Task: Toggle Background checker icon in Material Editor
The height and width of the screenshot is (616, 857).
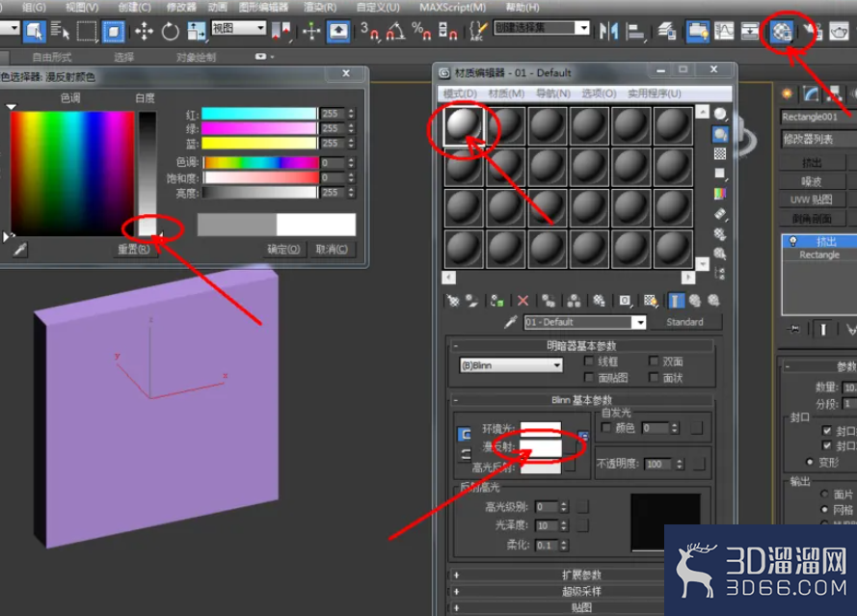Action: pos(720,153)
